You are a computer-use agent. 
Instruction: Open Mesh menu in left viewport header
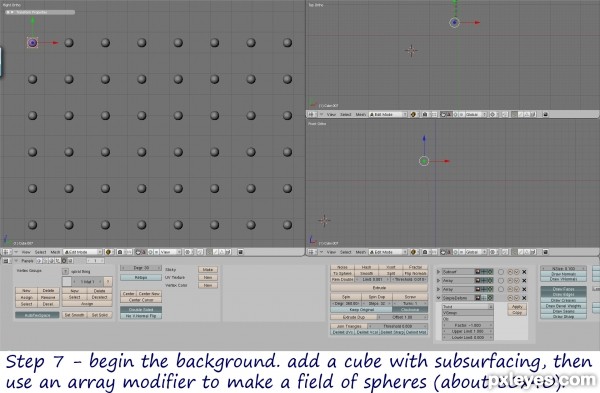(x=55, y=252)
